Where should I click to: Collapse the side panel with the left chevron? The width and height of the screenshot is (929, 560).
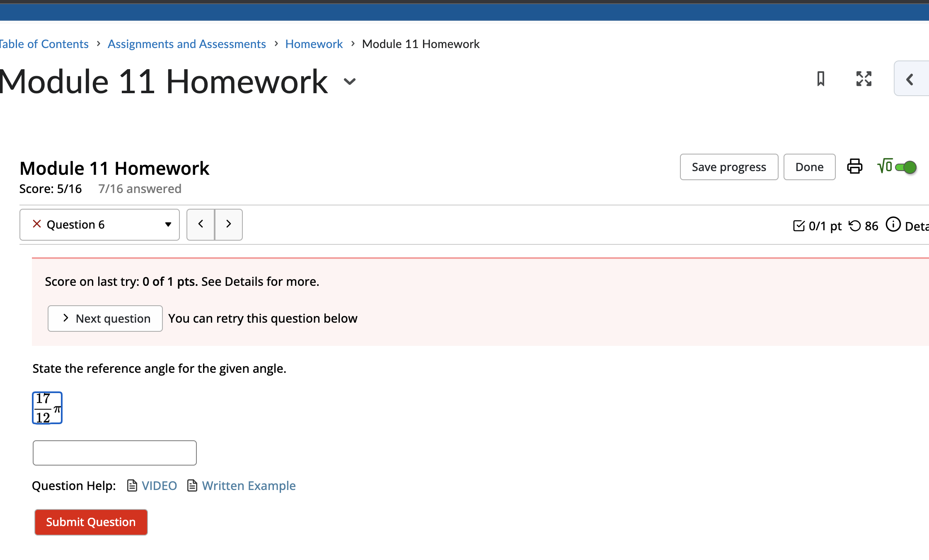click(x=910, y=79)
